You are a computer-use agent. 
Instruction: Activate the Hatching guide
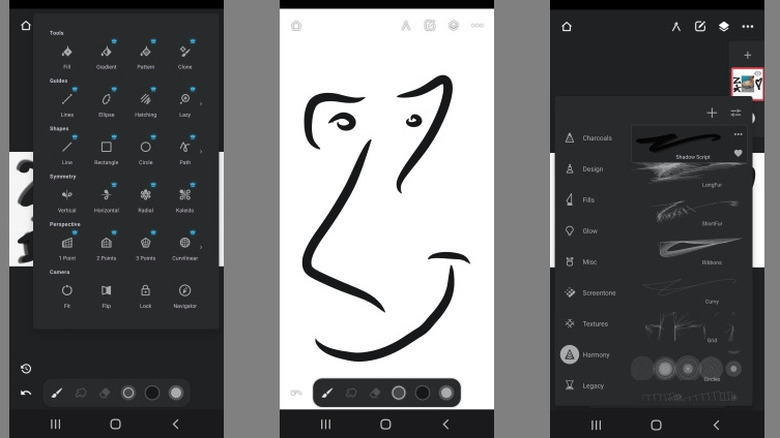tap(146, 99)
